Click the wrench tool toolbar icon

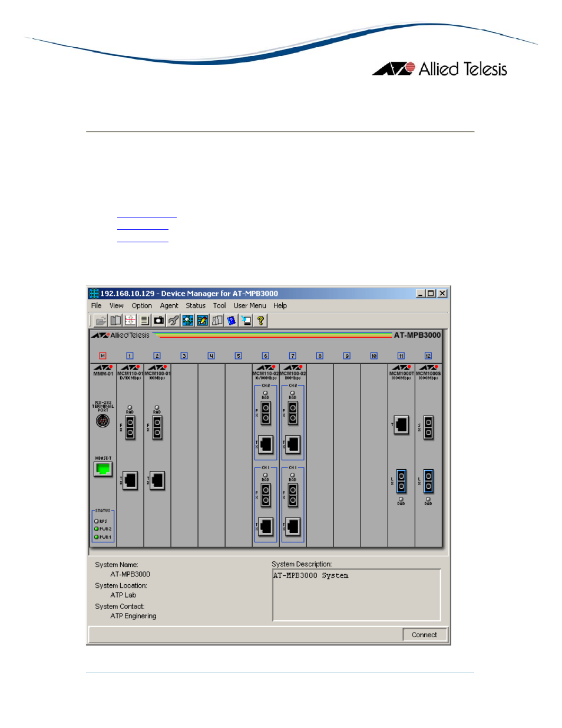(x=173, y=321)
